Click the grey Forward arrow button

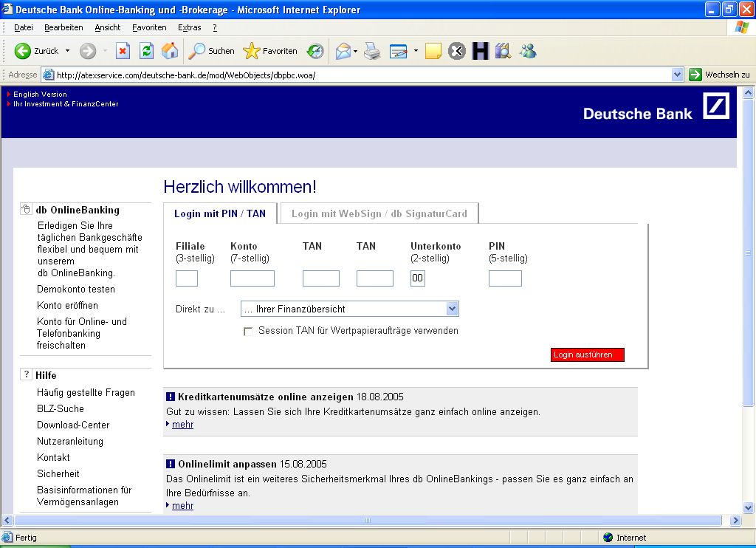[88, 51]
